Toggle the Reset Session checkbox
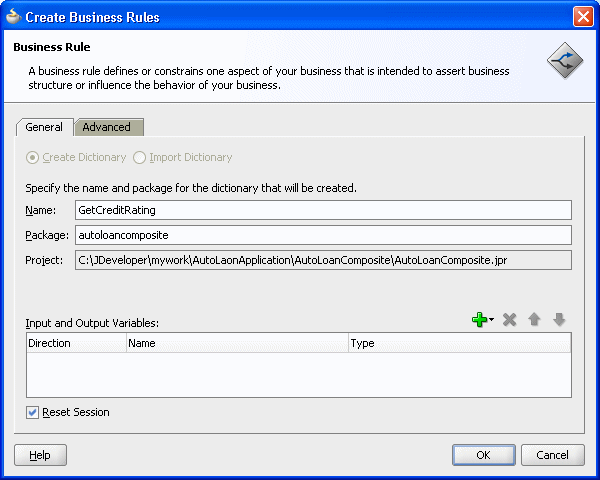This screenshot has width=600, height=480. [33, 412]
